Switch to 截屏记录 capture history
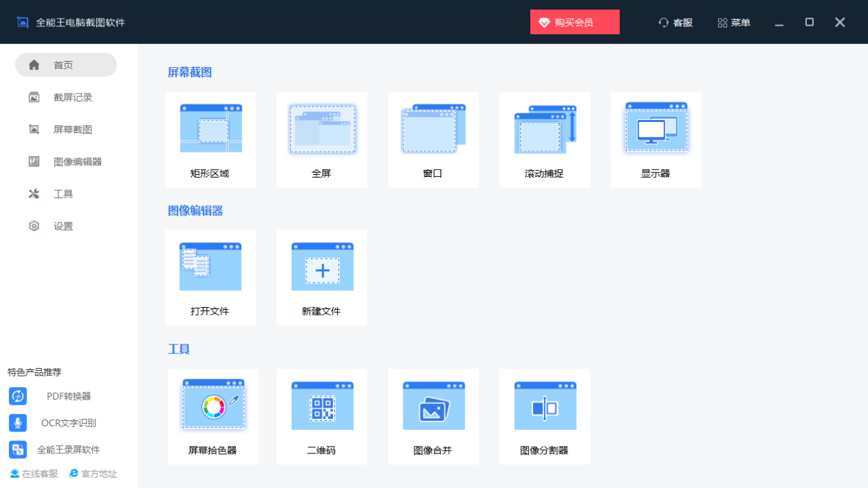This screenshot has width=868, height=488. (x=73, y=98)
